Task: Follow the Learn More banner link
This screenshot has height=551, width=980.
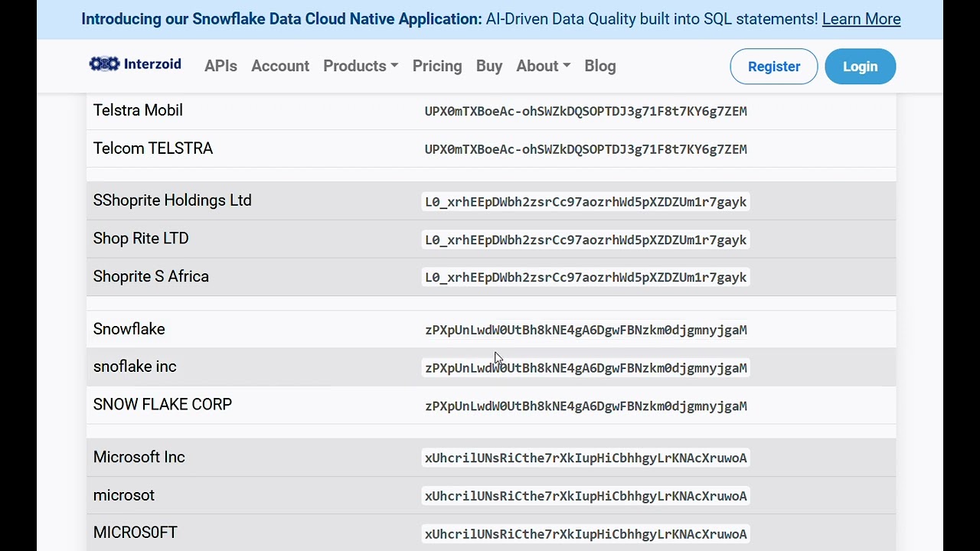Action: 861,19
